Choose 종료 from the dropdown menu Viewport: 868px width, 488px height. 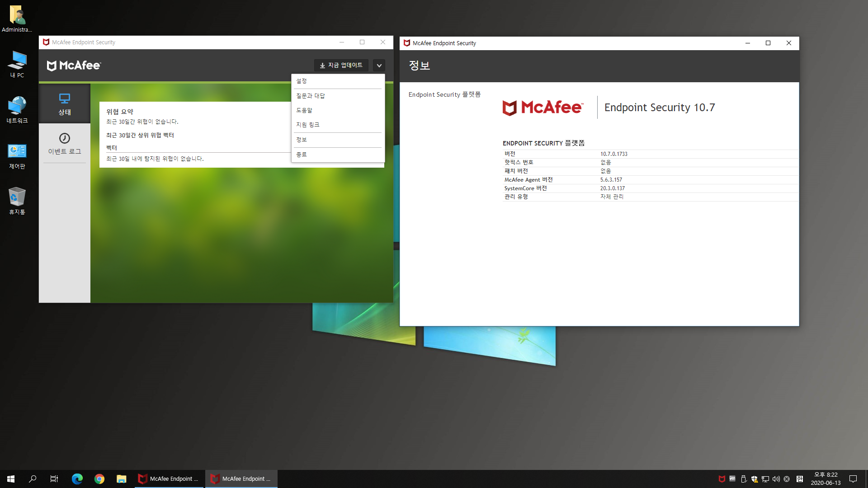tap(338, 155)
